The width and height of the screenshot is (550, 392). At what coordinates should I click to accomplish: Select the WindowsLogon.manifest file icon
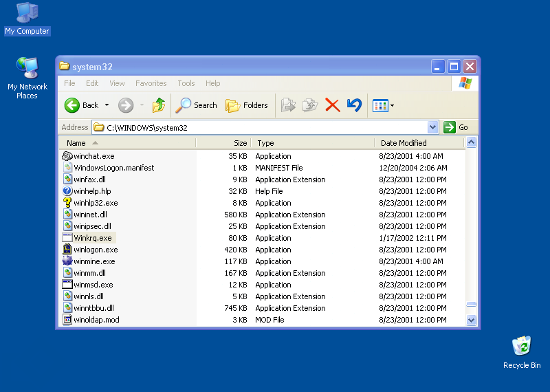pos(67,167)
